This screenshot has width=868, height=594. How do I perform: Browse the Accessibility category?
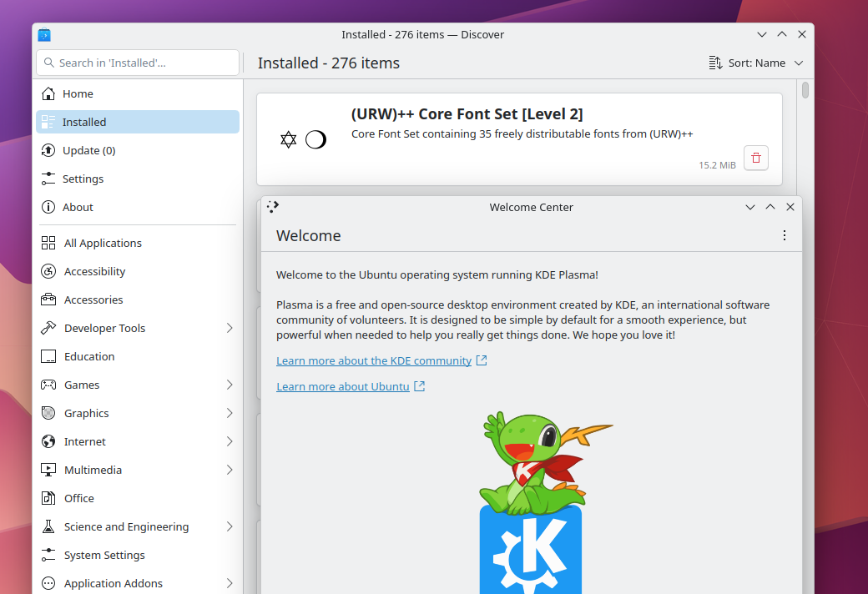(x=138, y=271)
